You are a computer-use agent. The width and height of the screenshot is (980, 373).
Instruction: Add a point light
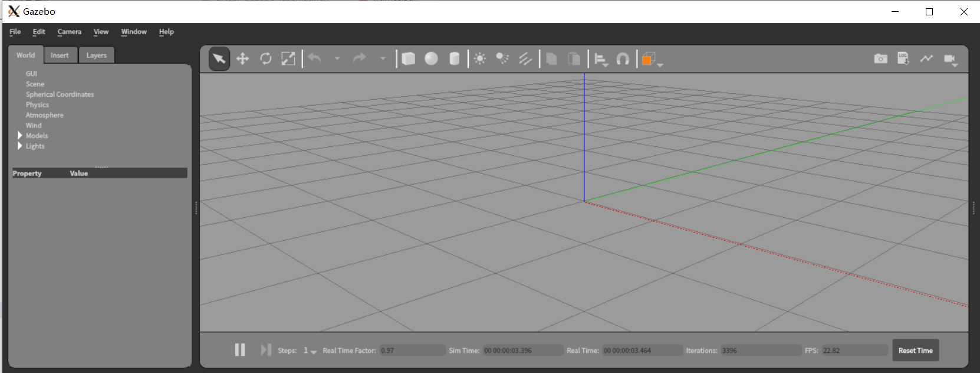pos(480,58)
